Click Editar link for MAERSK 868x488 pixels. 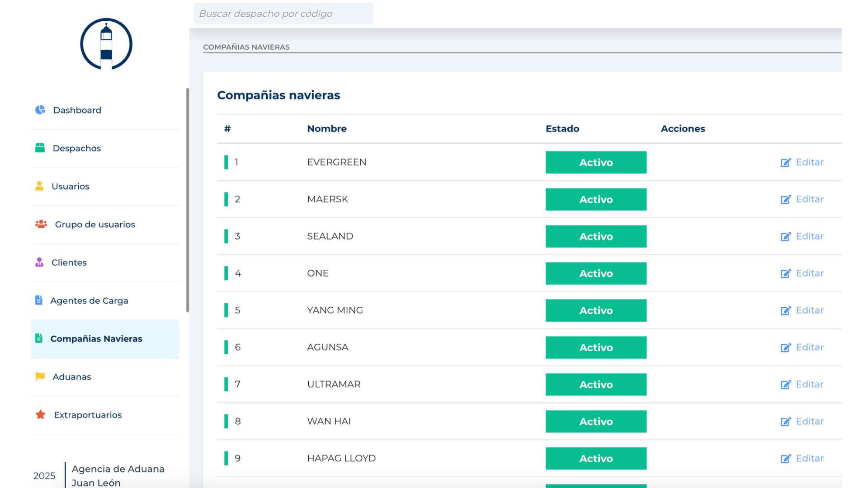(x=809, y=199)
